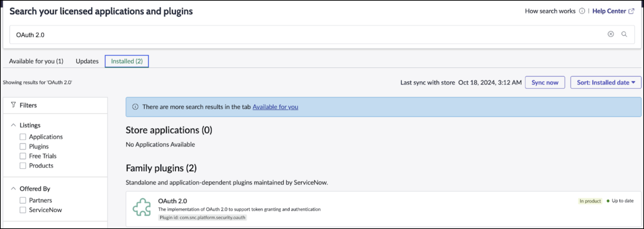
Task: Click into the OAuth 2.0 search field
Action: click(x=307, y=35)
